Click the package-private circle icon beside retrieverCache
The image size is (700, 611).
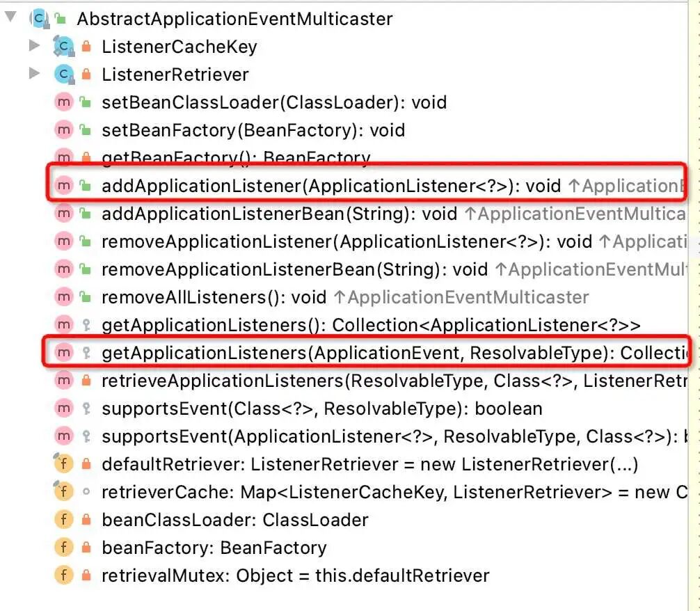[x=86, y=492]
